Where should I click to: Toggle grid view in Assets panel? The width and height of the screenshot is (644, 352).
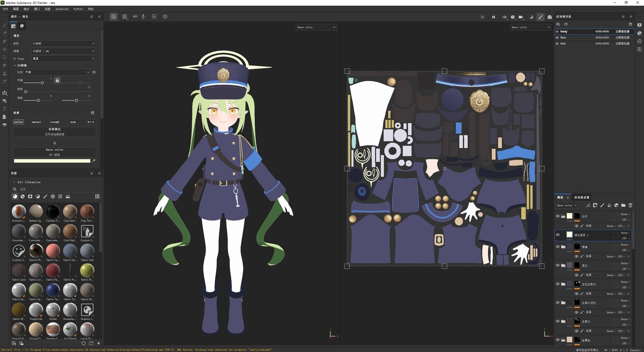[x=97, y=196]
